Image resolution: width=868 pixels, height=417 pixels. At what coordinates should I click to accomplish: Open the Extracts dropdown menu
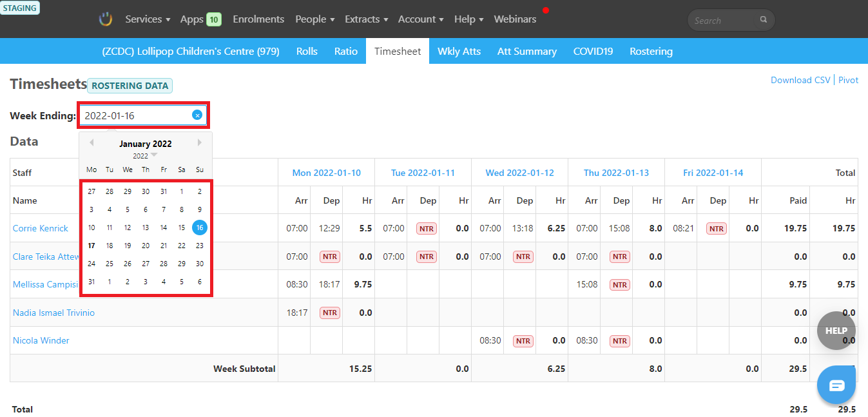click(367, 19)
